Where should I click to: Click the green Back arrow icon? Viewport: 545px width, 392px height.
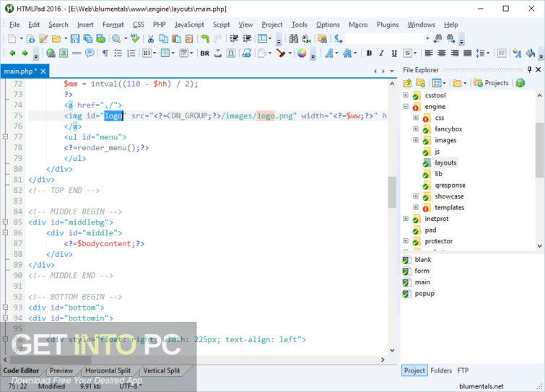pos(12,53)
